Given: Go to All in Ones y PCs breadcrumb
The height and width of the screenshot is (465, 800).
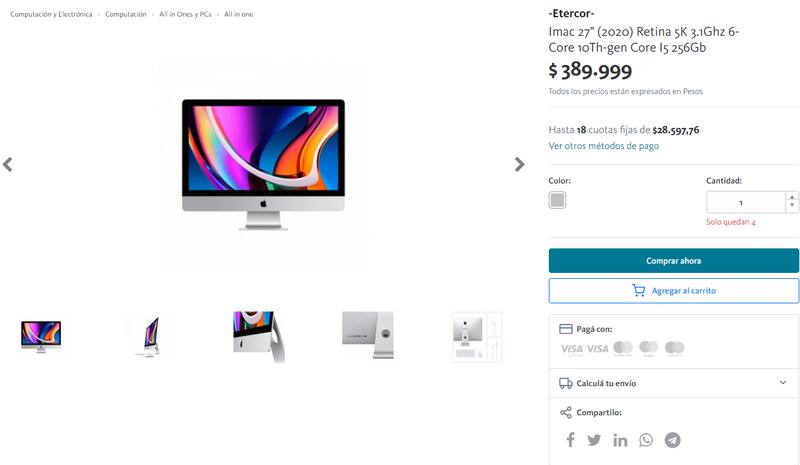Looking at the screenshot, I should [185, 14].
